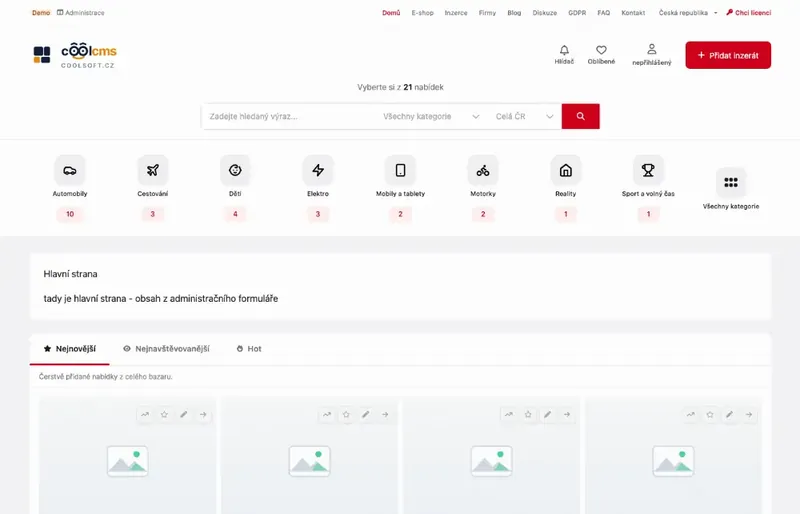Star the second listing card
This screenshot has width=800, height=514.
point(346,414)
